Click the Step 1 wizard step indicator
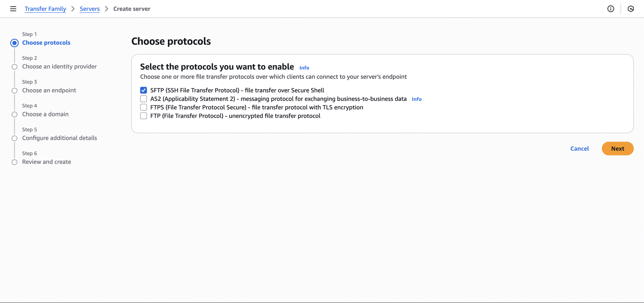Image resolution: width=644 pixels, height=303 pixels. click(x=15, y=43)
